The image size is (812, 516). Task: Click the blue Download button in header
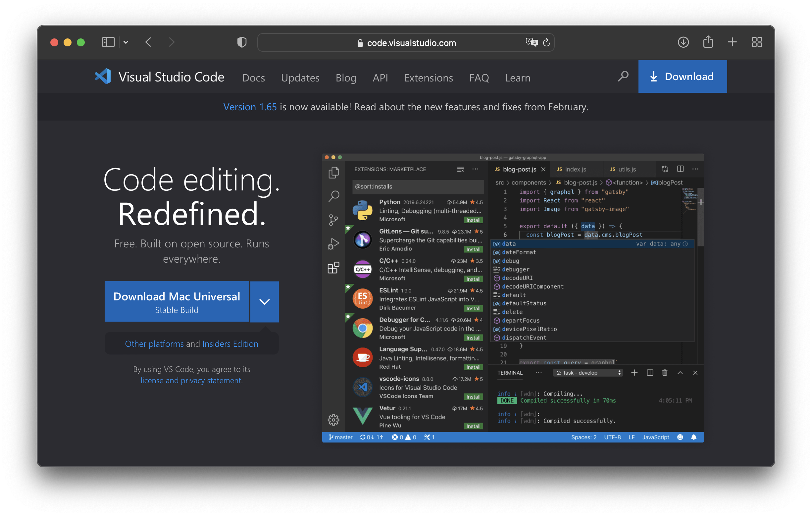pos(682,76)
